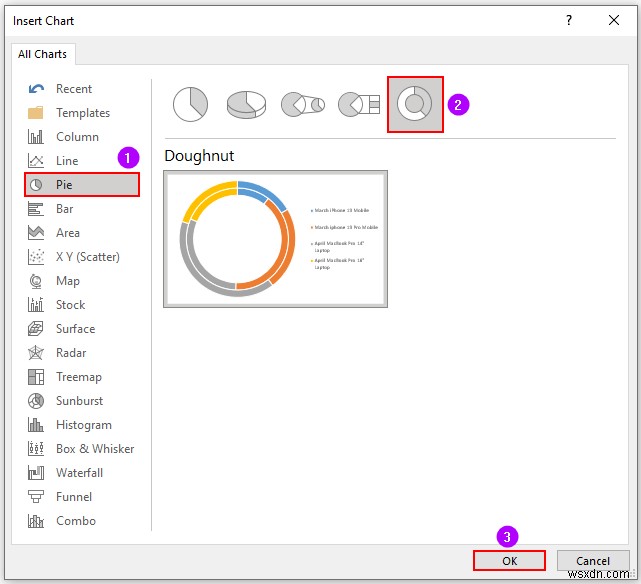Choose the Radar category label
This screenshot has width=641, height=584.
71,353
